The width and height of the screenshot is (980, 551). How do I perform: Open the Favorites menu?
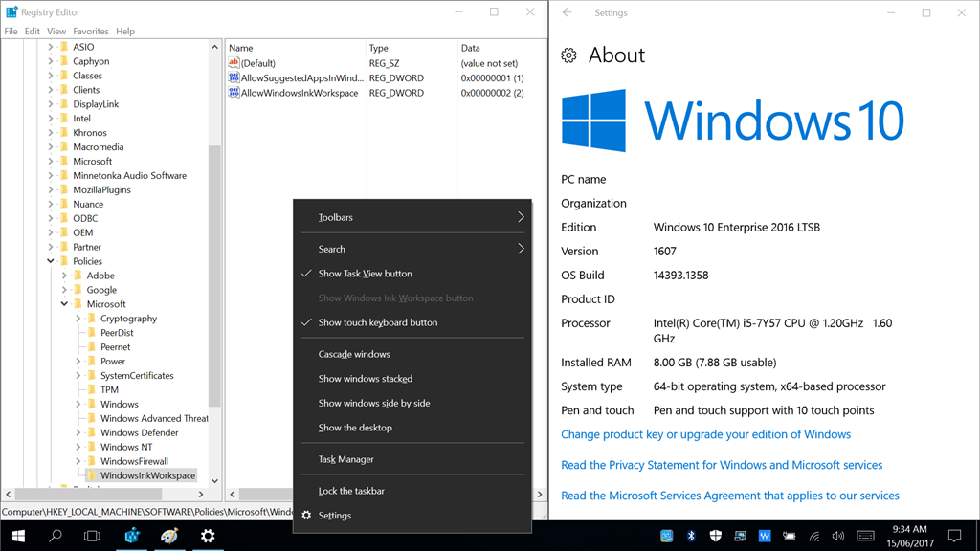pyautogui.click(x=91, y=32)
